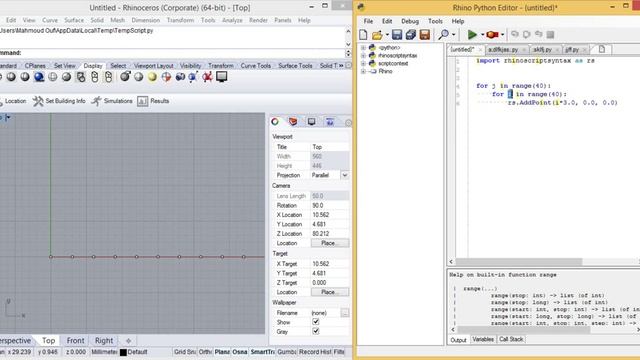Toggle Record History in status bar
Viewport: 640px width, 360px height.
pyautogui.click(x=315, y=352)
